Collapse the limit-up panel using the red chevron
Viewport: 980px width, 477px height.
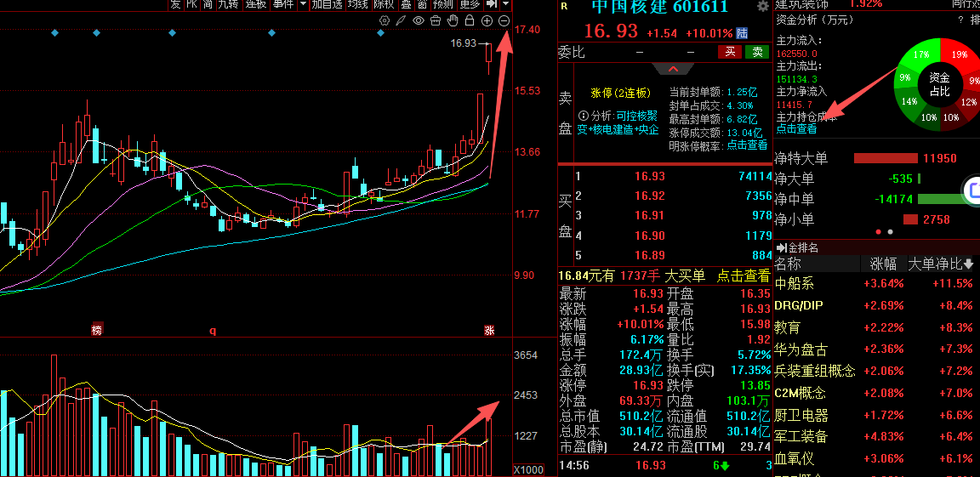[673, 69]
